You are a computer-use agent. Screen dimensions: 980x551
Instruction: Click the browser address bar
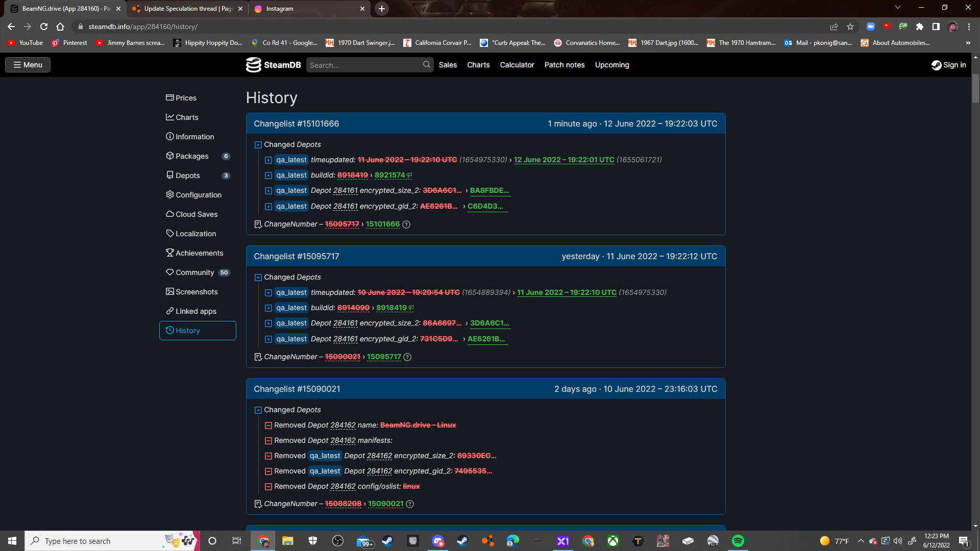pos(449,27)
